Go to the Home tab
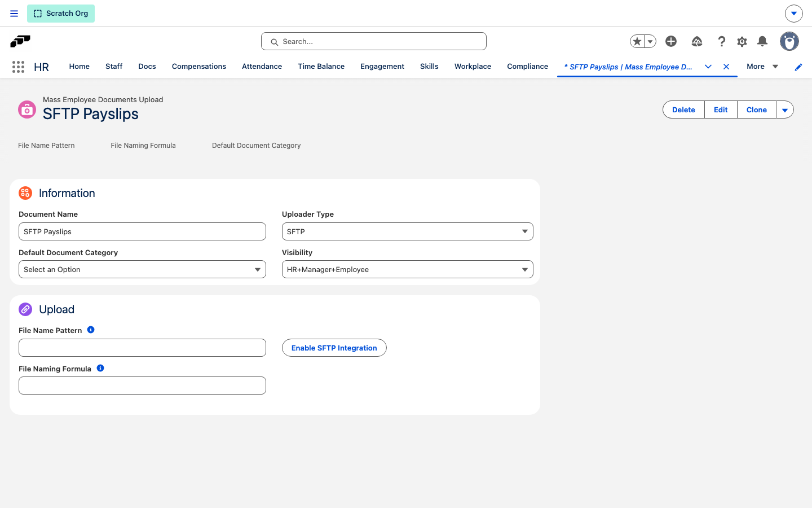This screenshot has width=812, height=508. pyautogui.click(x=80, y=67)
